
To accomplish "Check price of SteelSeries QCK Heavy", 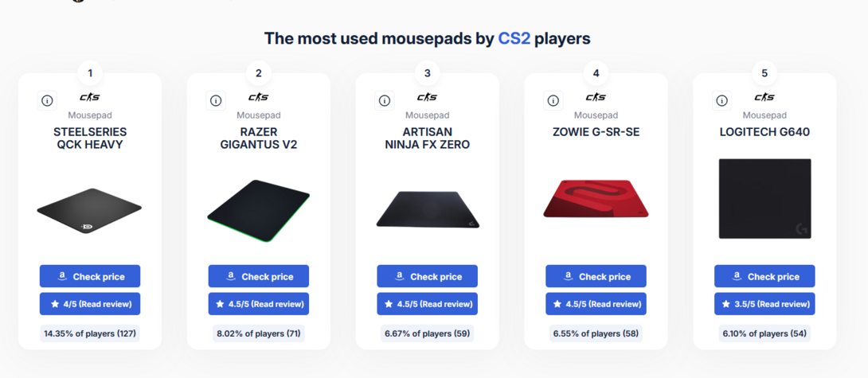I will pos(90,276).
